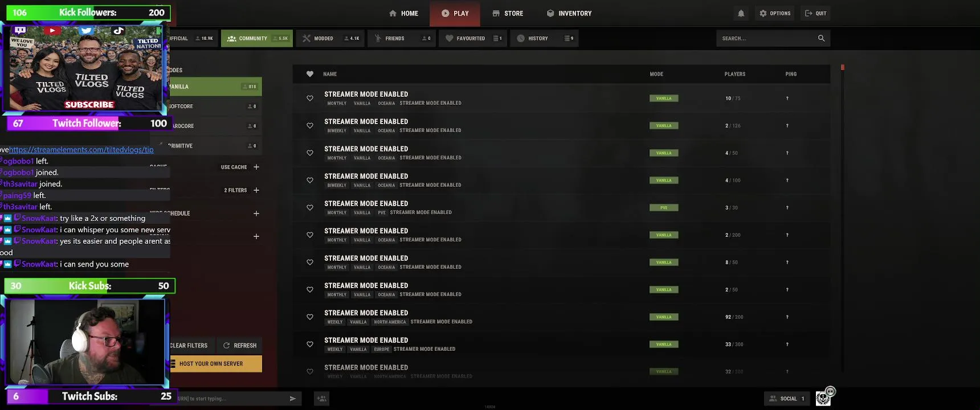
Task: Click the Subscribe banner in overlay
Action: (89, 105)
